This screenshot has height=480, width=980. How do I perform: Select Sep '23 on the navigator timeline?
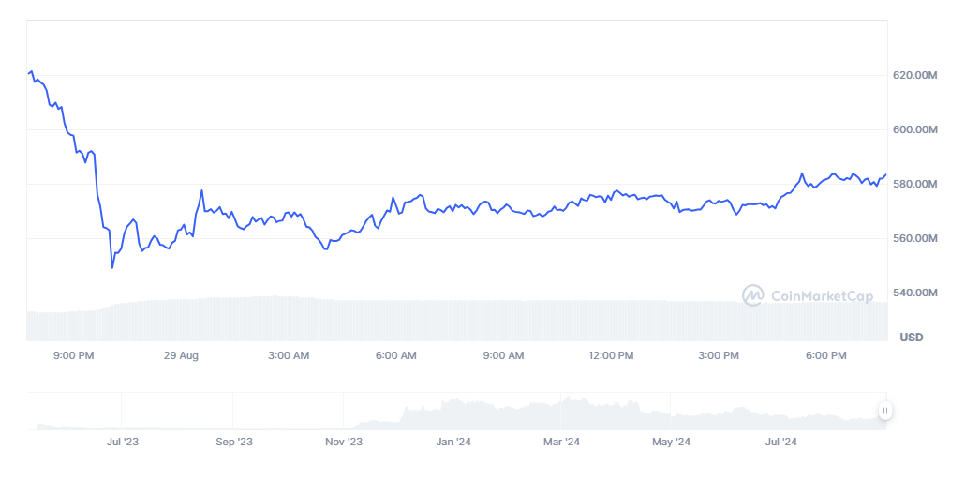click(x=233, y=442)
